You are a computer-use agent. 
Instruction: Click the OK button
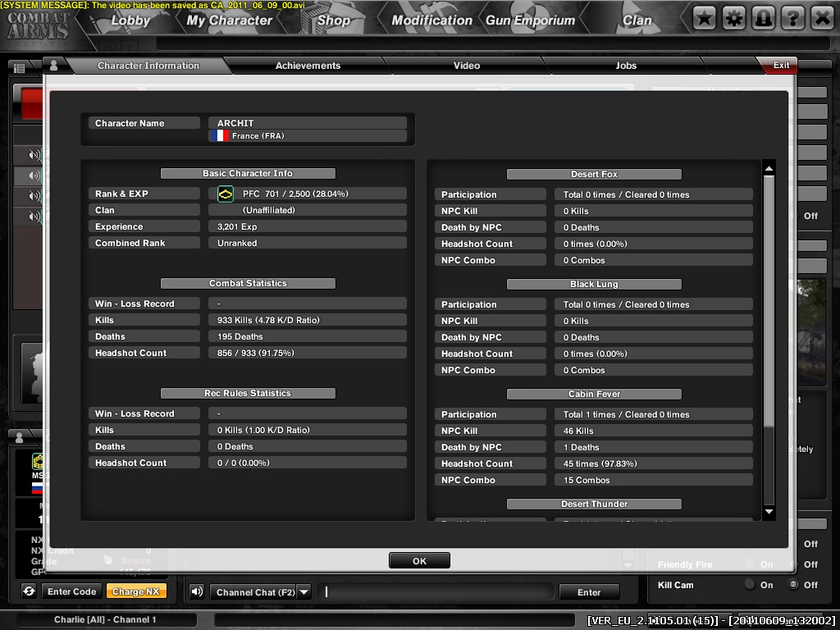(419, 560)
